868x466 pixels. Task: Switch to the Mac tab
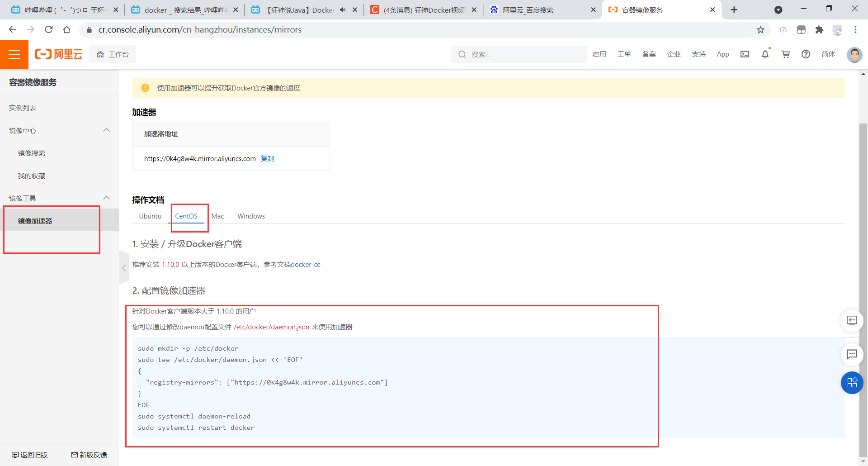click(x=217, y=216)
